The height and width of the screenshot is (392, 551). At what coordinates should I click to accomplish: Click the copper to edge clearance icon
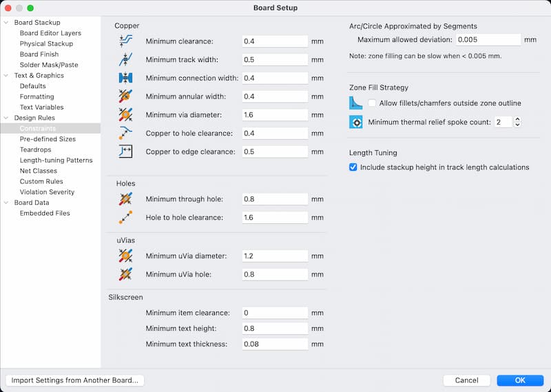[125, 152]
